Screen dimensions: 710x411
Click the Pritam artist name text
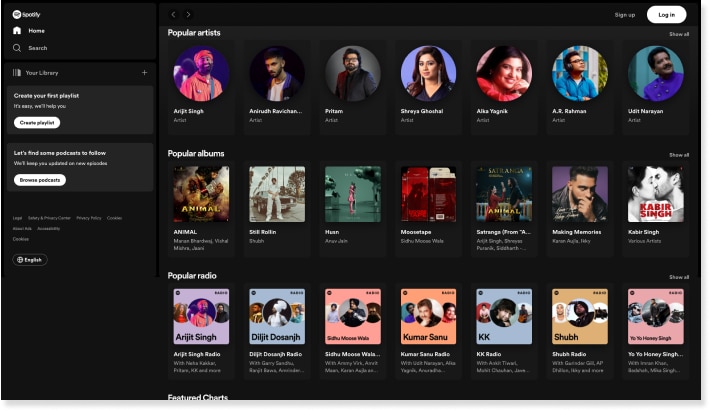coord(334,111)
